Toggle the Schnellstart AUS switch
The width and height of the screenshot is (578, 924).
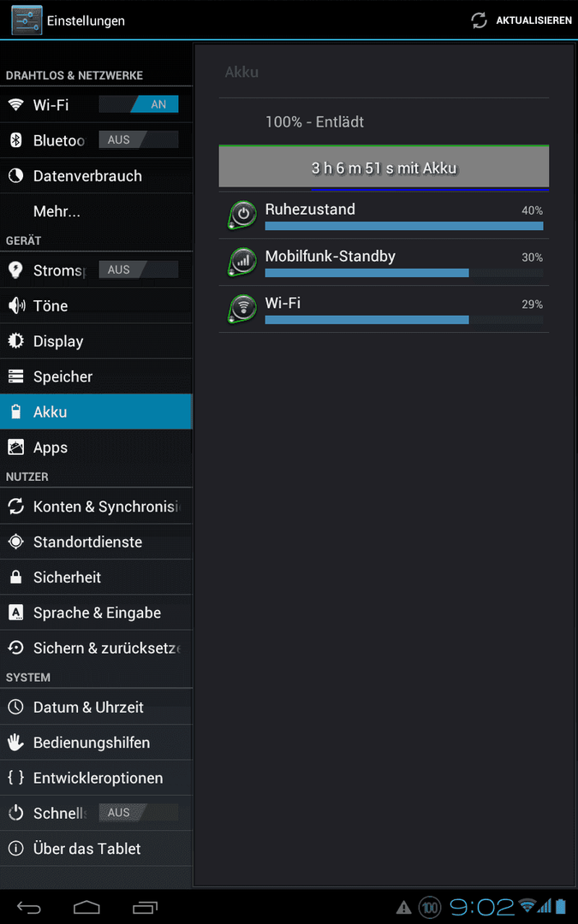click(139, 813)
